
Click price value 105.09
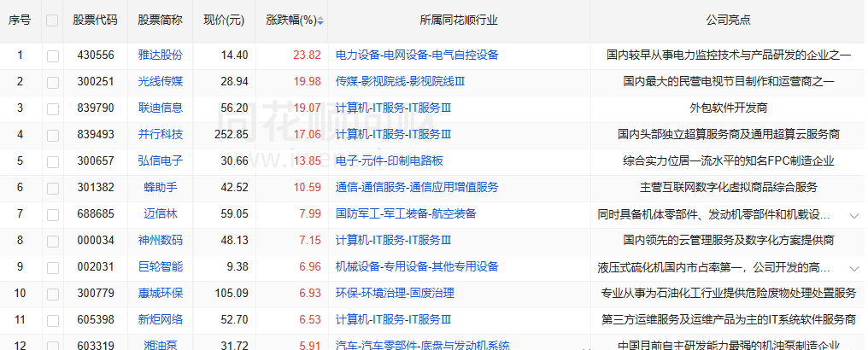point(232,293)
